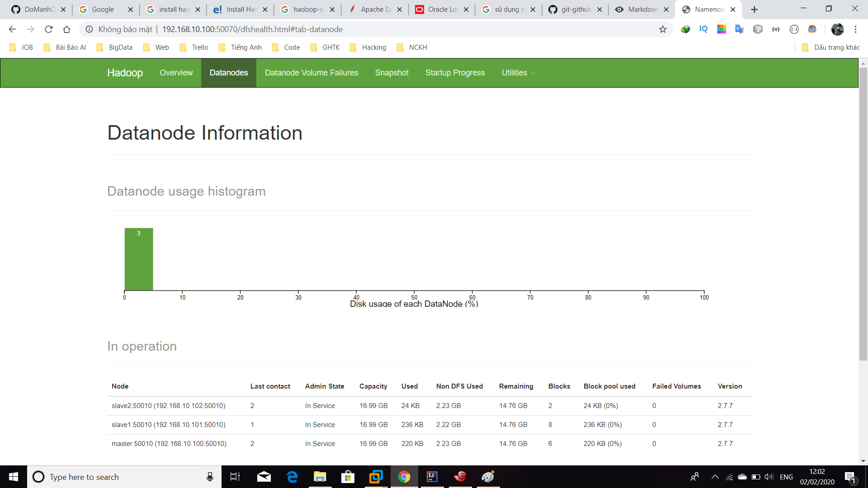Screen dimensions: 868x488
Task: Reload the page with refresh icon
Action: 48,29
